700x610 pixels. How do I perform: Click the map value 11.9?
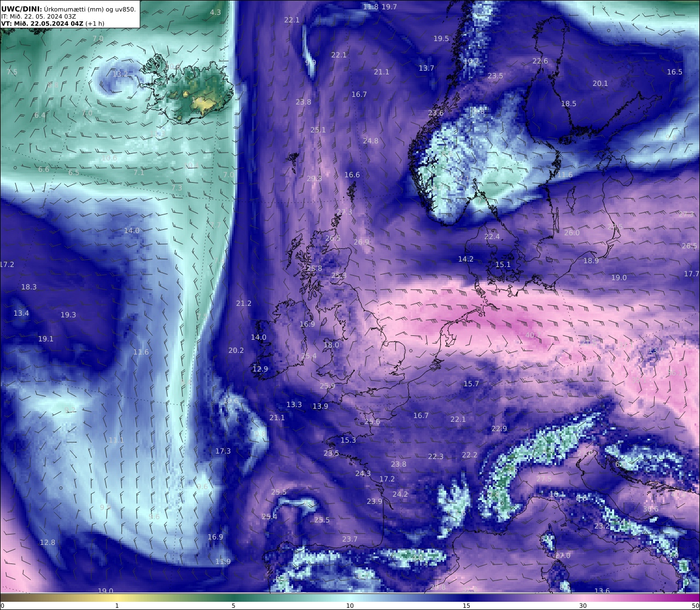223,561
